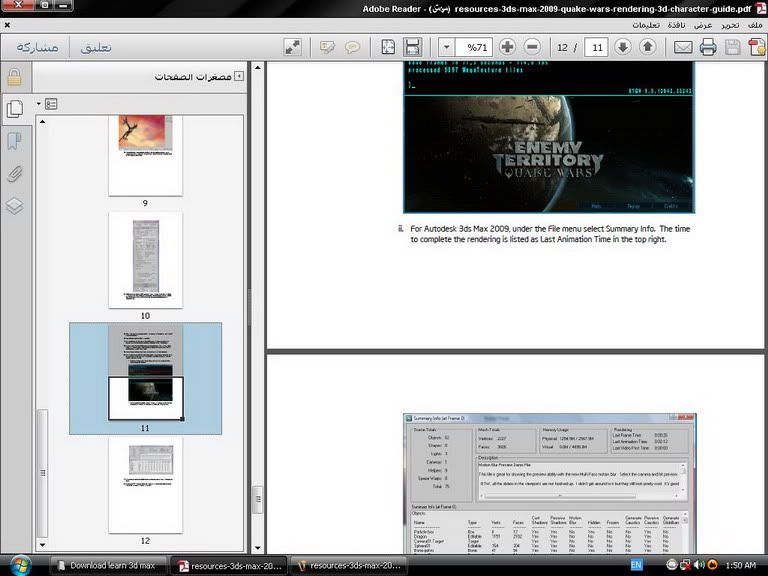Screen dimensions: 768x576
Task: Go to next page down arrow
Action: pos(623,47)
